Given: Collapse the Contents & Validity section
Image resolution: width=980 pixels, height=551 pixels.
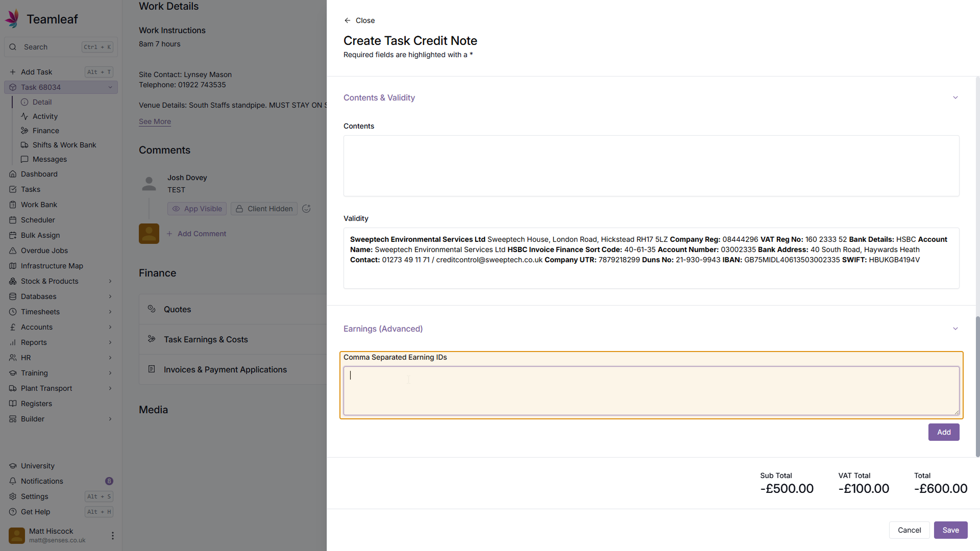Looking at the screenshot, I should click(955, 97).
